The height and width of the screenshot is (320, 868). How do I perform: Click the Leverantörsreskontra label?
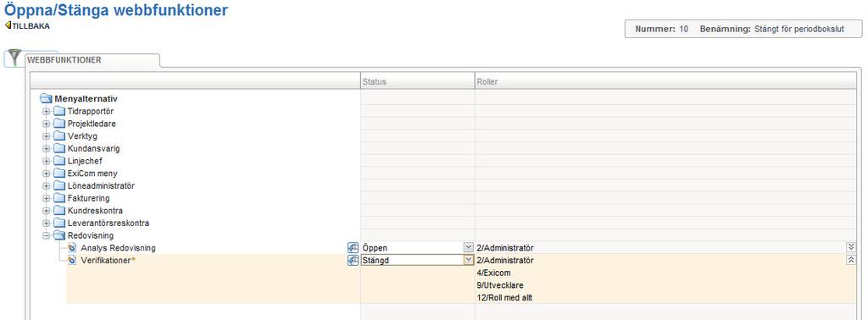(x=108, y=223)
